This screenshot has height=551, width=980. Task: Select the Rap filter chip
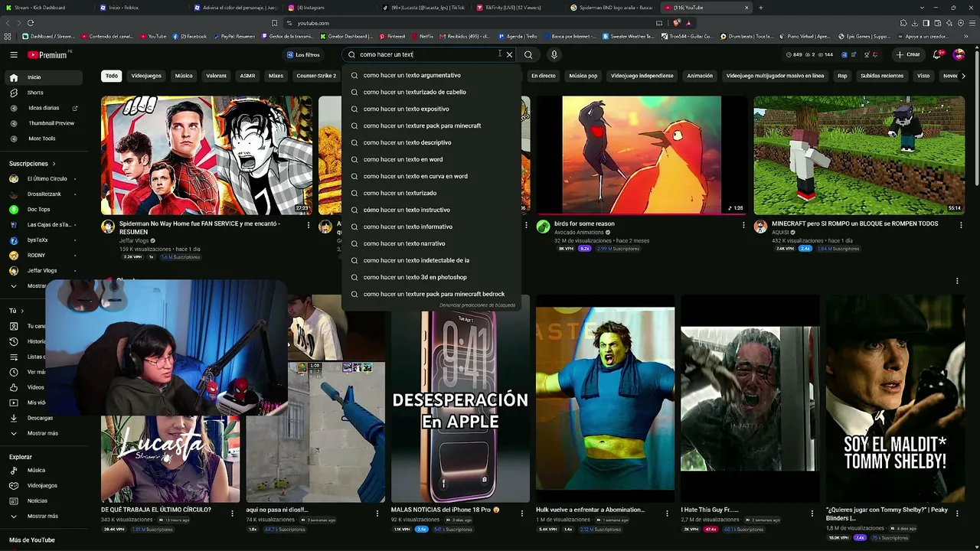(x=842, y=76)
